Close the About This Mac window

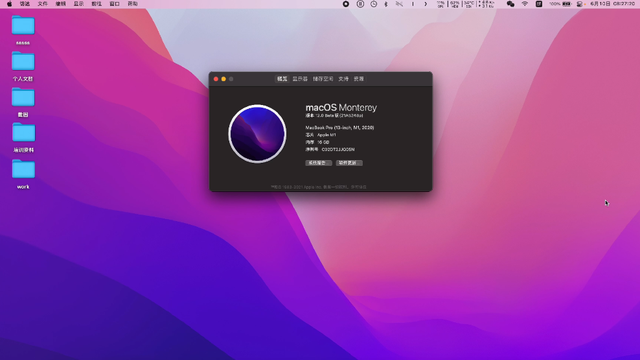tap(216, 79)
